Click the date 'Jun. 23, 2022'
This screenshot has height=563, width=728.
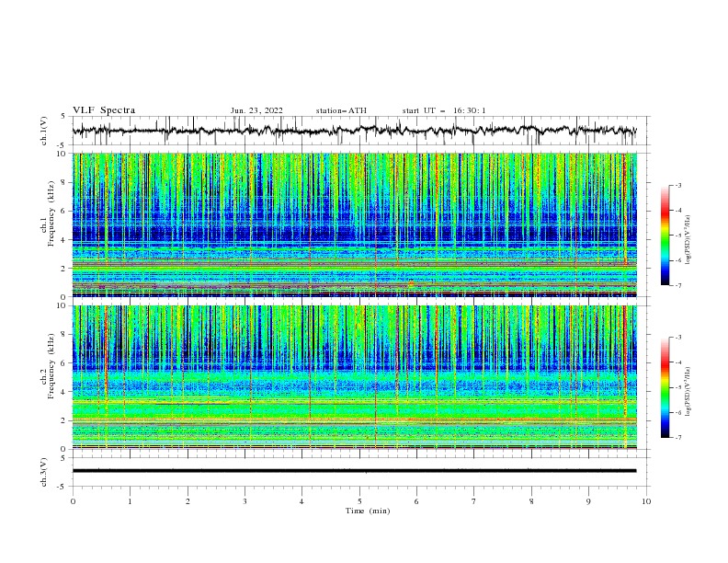pos(256,110)
